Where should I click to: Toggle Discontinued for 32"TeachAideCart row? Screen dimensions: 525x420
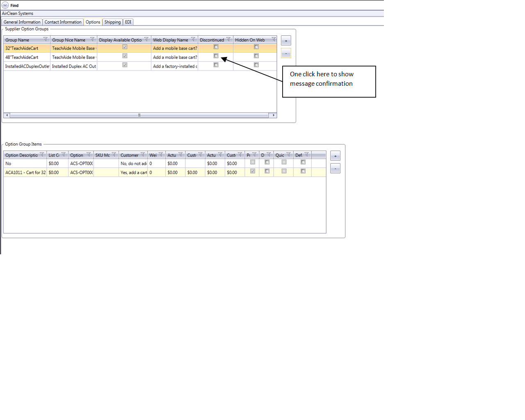pos(216,47)
